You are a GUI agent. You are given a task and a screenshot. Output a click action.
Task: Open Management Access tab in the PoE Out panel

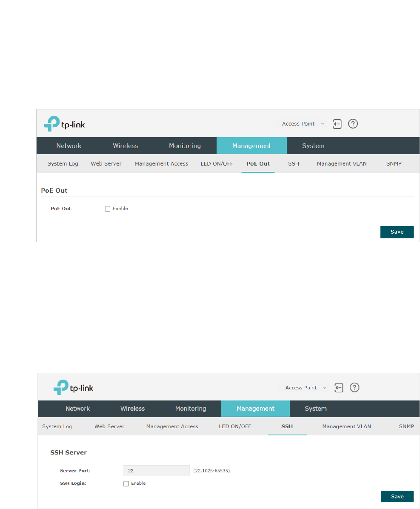coord(161,163)
